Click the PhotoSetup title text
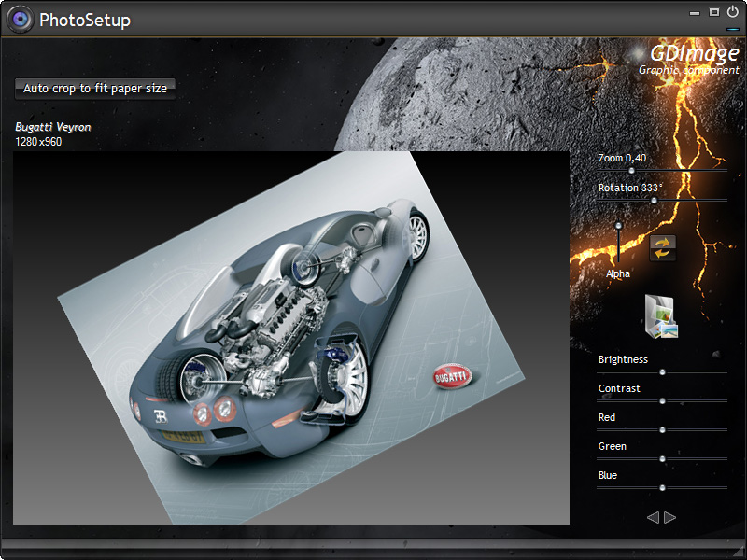The image size is (747, 560). tap(85, 20)
